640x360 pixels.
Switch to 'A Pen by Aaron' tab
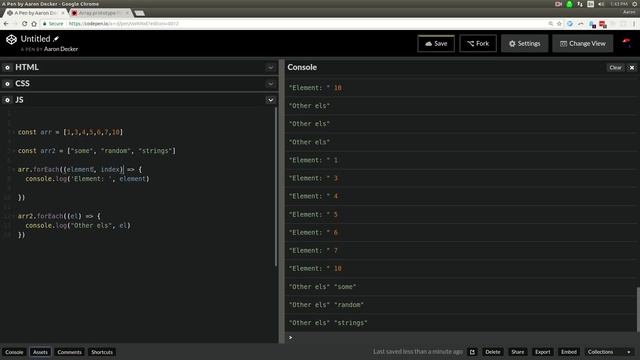(35, 13)
